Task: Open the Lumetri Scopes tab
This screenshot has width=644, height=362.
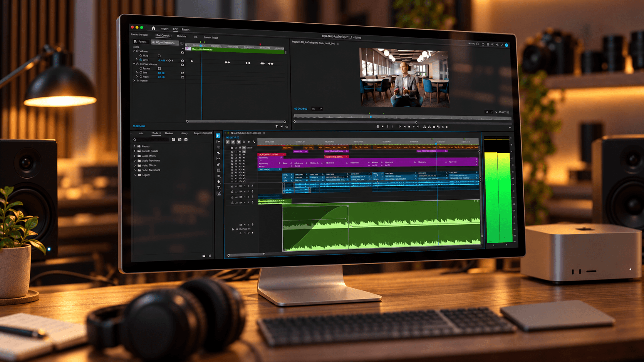Action: pos(211,37)
